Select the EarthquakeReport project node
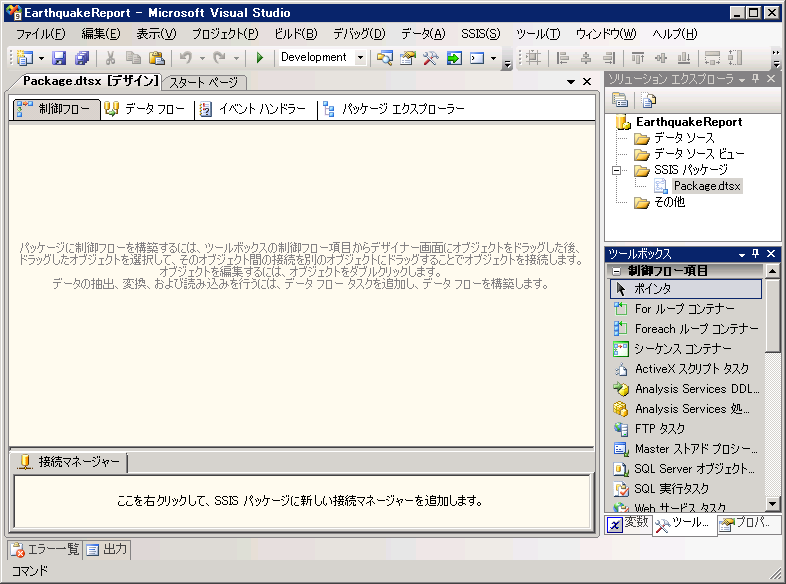The image size is (786, 584). click(689, 122)
